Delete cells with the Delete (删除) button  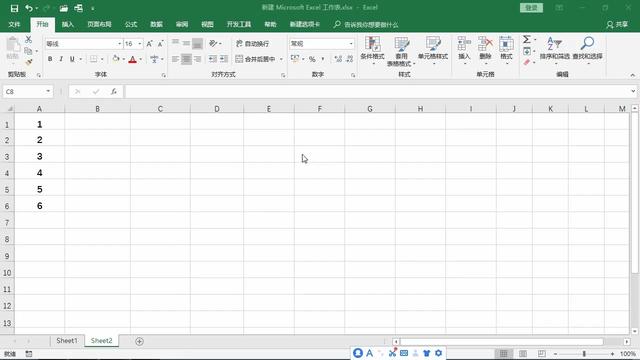point(485,51)
